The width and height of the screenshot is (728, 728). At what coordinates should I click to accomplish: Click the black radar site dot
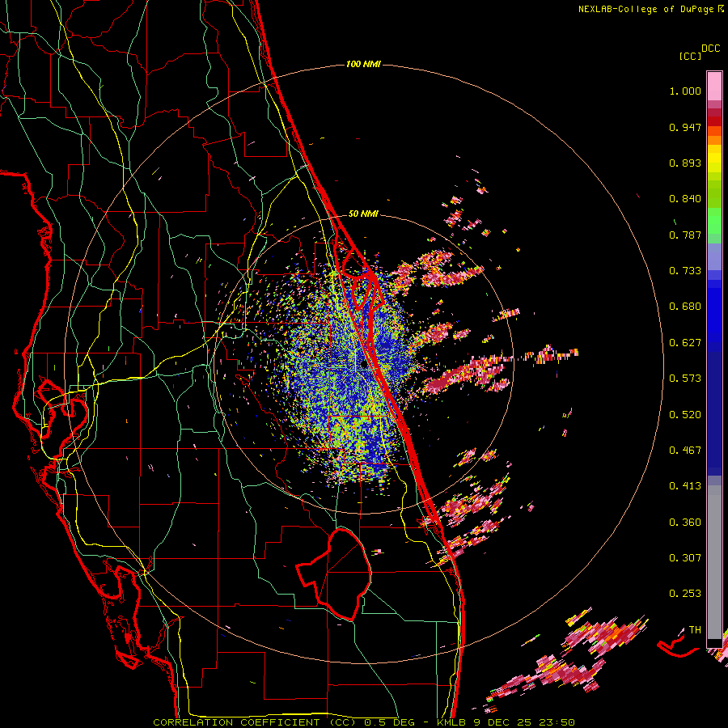click(364, 365)
